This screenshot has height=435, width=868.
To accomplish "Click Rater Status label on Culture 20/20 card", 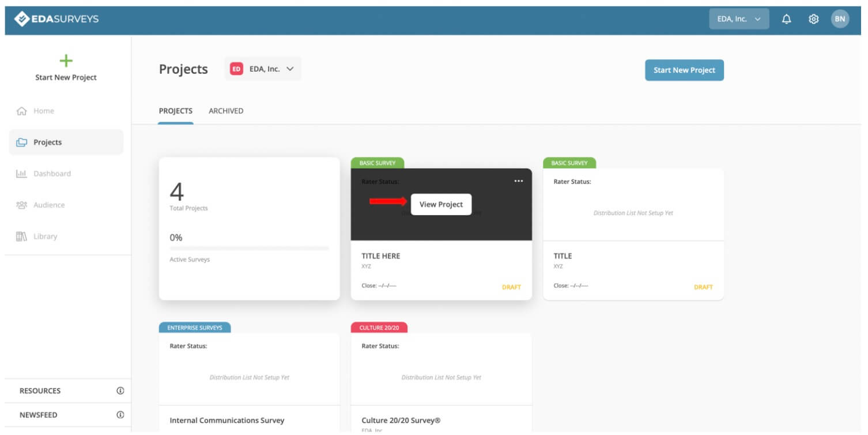I will tap(380, 346).
